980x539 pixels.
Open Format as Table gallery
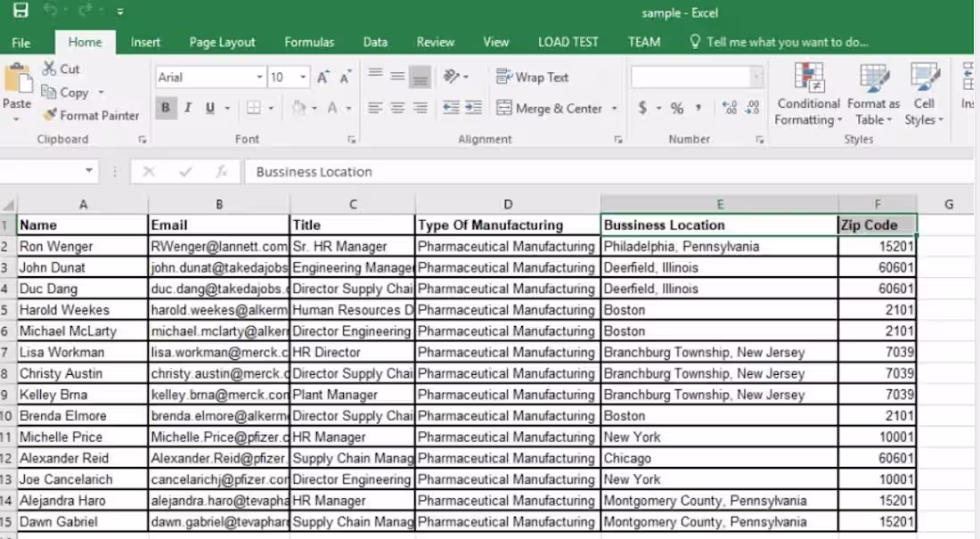873,94
